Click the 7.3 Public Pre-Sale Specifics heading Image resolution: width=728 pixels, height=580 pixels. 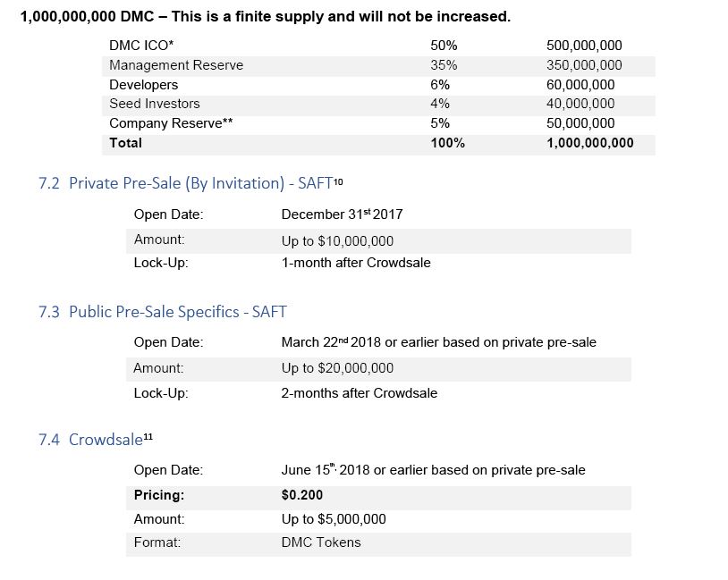pyautogui.click(x=163, y=311)
